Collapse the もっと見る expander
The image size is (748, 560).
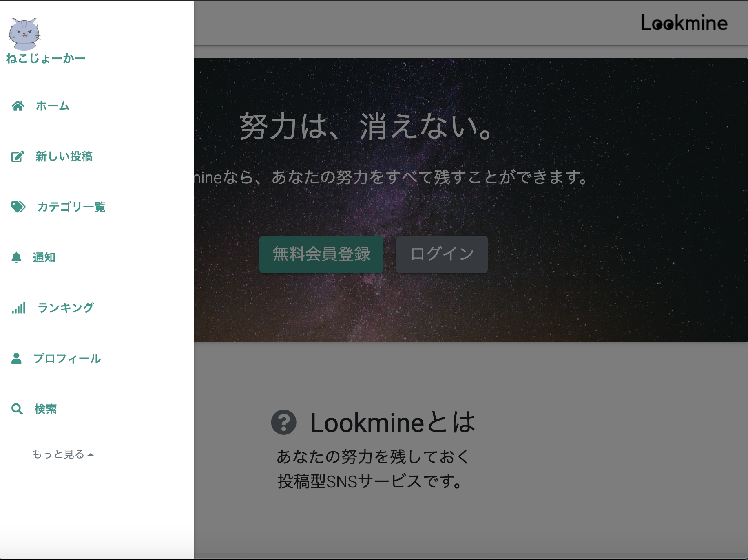pos(63,454)
